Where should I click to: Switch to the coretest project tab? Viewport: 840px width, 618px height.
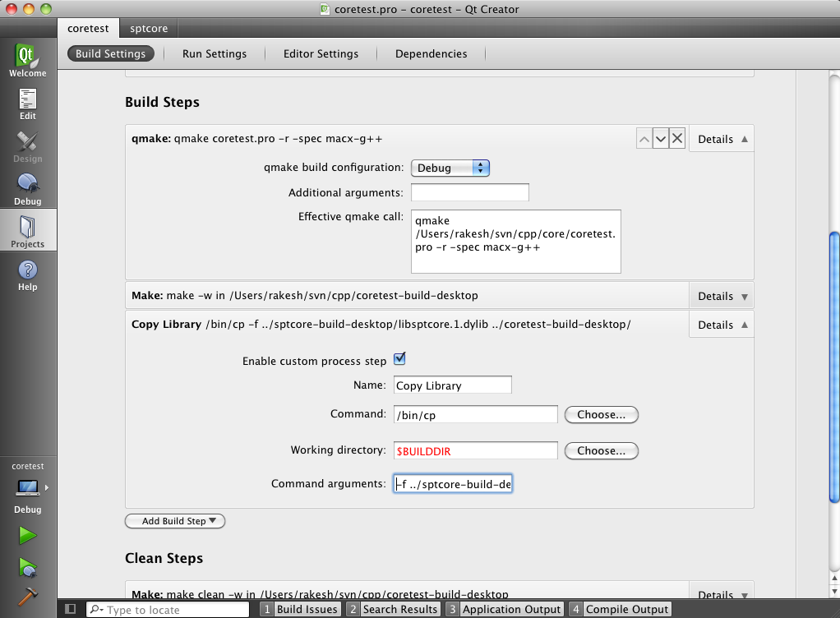88,29
